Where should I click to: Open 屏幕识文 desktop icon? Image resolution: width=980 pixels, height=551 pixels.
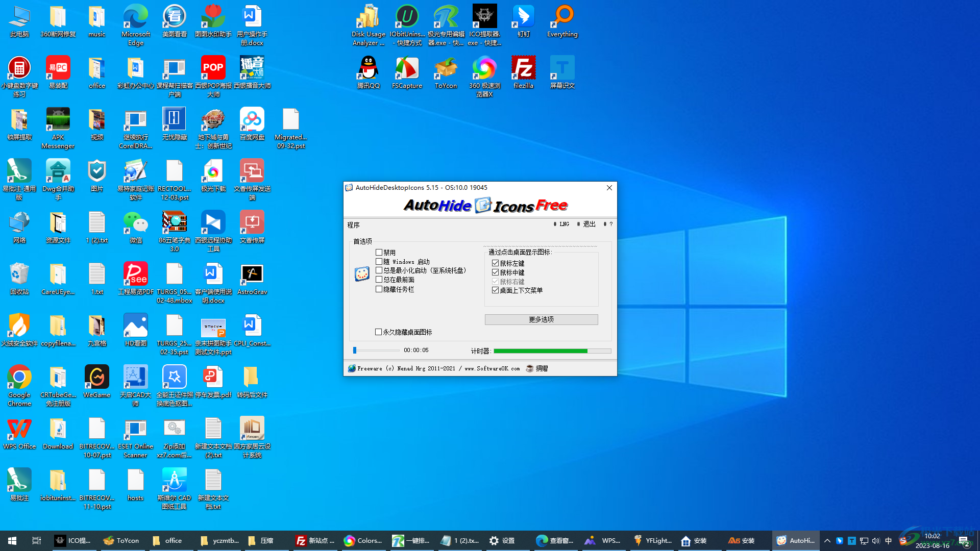pos(562,72)
